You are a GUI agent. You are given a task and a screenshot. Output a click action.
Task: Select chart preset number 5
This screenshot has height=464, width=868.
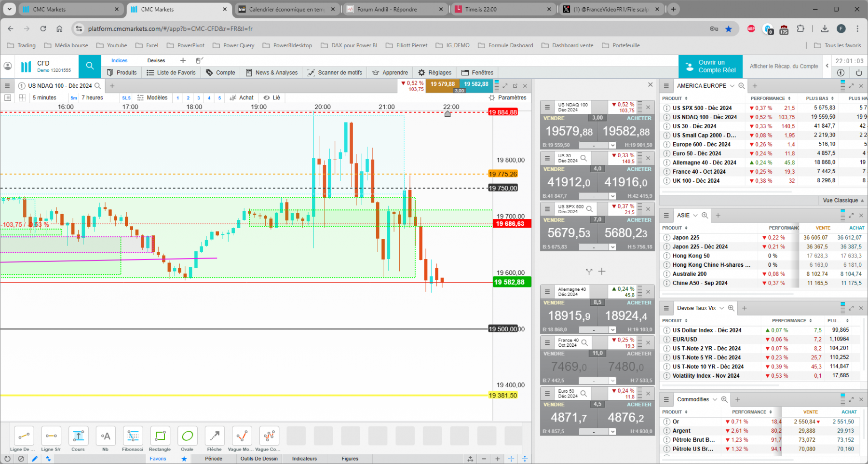pos(219,98)
